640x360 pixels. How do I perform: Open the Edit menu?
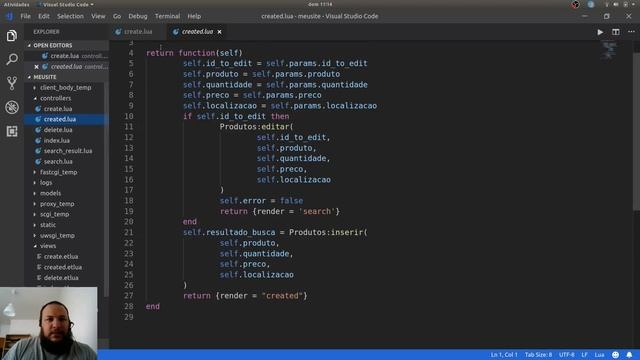point(44,16)
